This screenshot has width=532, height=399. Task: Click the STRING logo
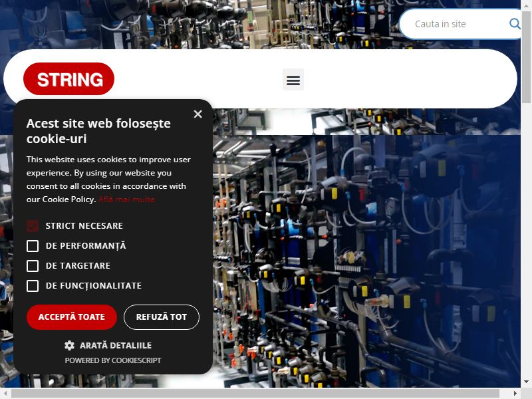(69, 79)
